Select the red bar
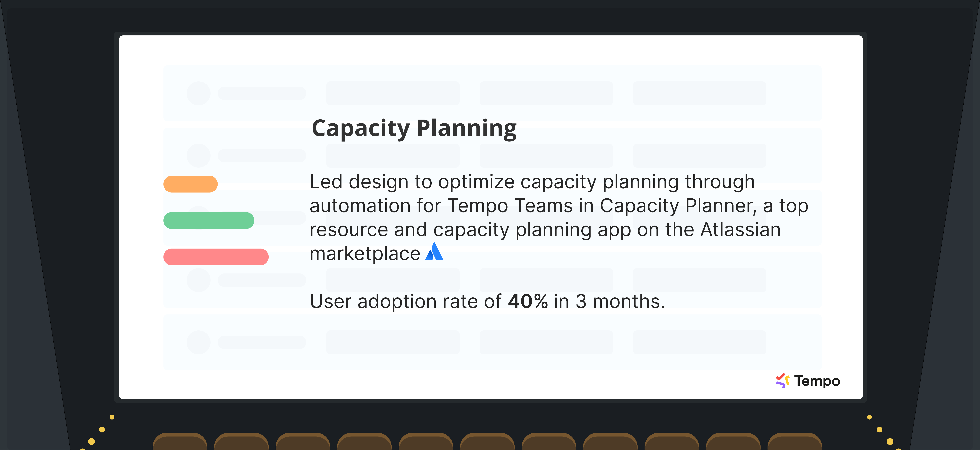The image size is (980, 450). point(216,257)
